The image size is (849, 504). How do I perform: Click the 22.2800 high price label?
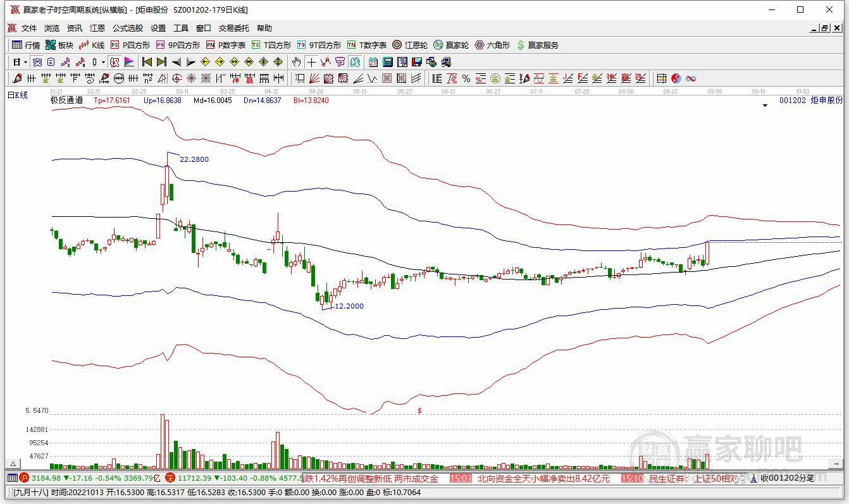point(194,159)
